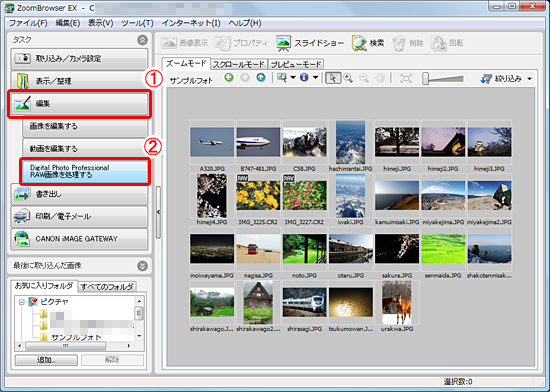Click the blue information display icon
The height and width of the screenshot is (392, 550).
point(304,77)
